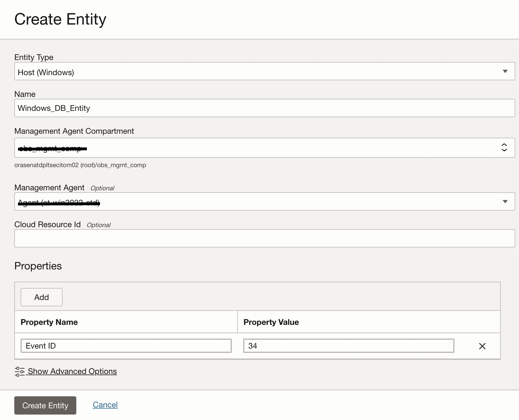Click the Create Entity button
The width and height of the screenshot is (519, 420).
[45, 405]
